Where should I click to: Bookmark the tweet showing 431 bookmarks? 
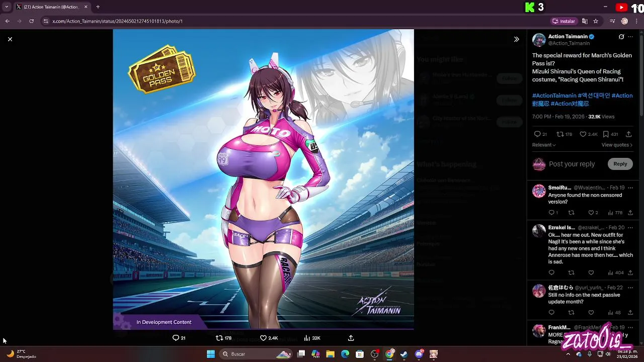coord(606,134)
